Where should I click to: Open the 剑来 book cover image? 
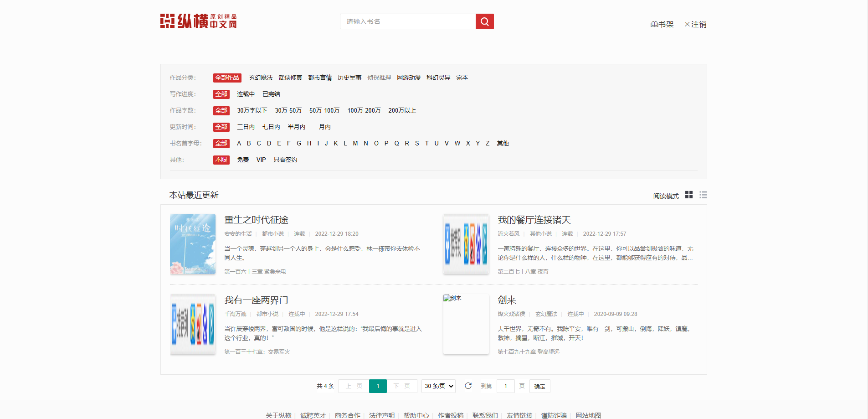466,324
